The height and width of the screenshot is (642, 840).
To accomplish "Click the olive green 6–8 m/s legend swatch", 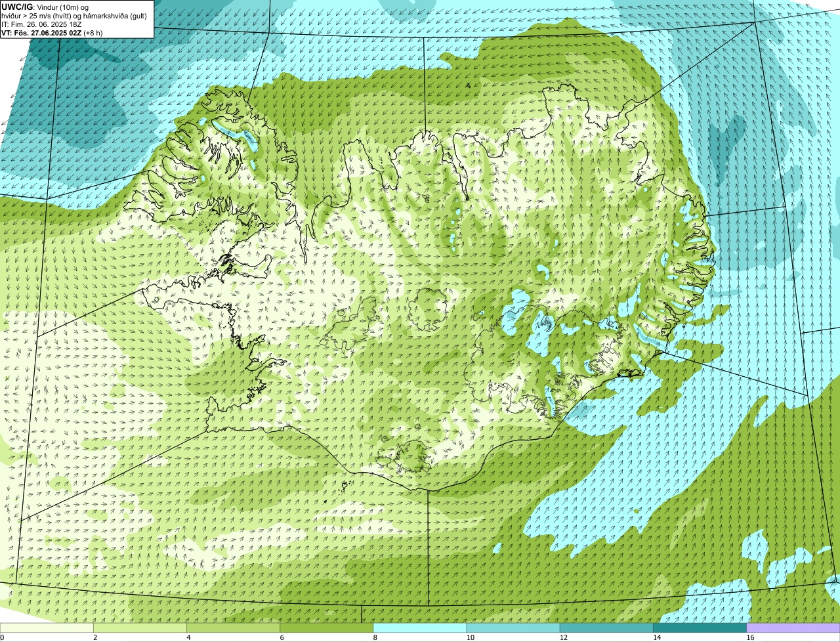I will pos(326,628).
